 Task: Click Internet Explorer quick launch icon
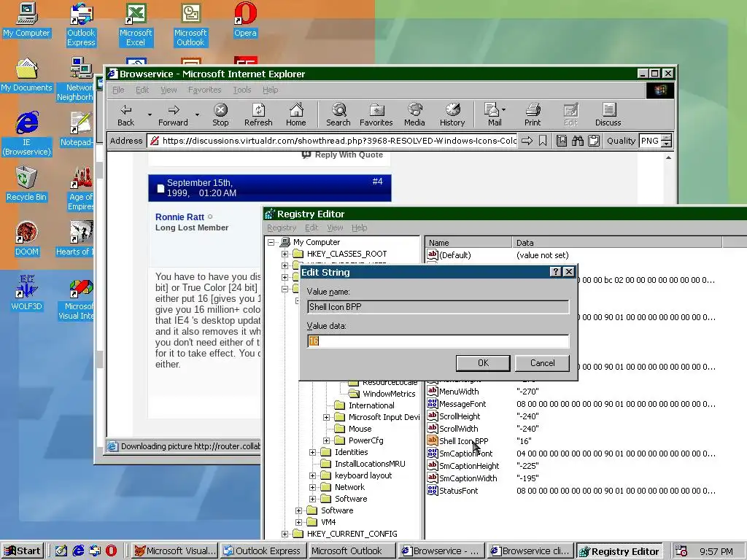click(x=78, y=551)
